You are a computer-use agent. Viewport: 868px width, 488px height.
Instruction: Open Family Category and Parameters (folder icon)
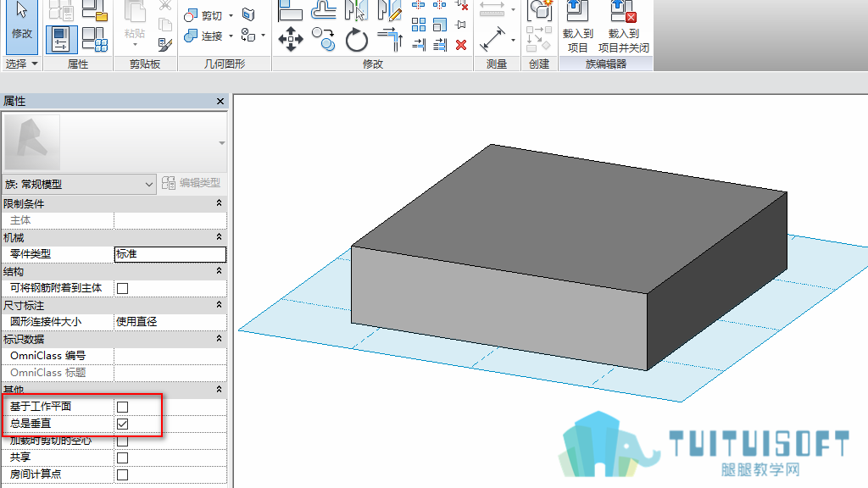(95, 10)
